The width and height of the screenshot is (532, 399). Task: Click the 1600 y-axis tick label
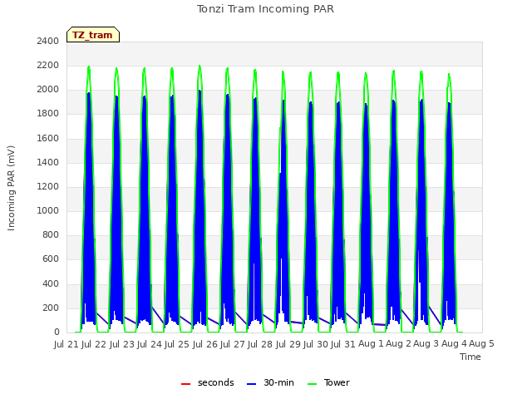(48, 138)
